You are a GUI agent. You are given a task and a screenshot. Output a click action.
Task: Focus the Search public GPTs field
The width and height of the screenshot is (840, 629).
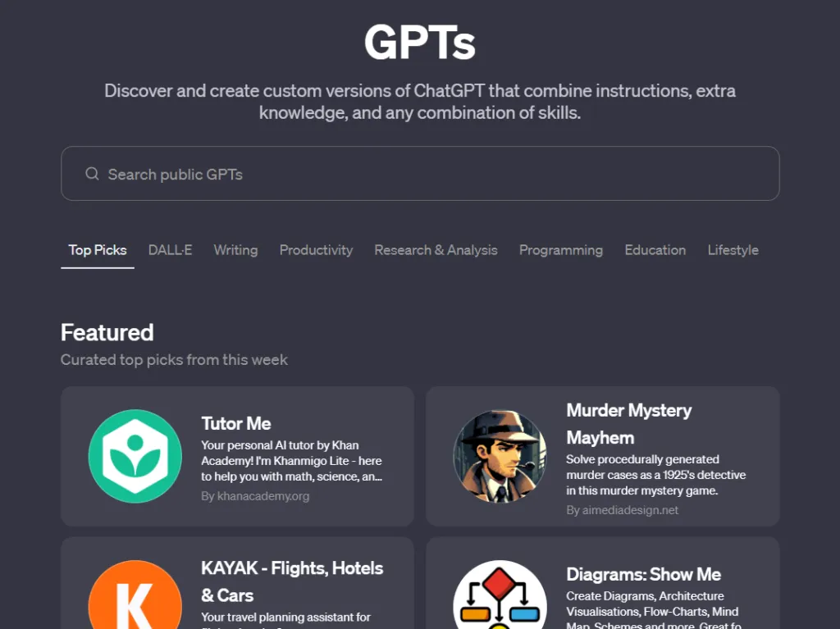(420, 174)
